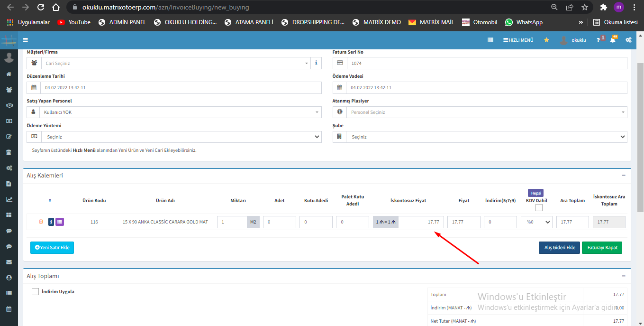This screenshot has width=644, height=326.
Task: Check the İndirim Uygula checkbox
Action: pos(35,292)
